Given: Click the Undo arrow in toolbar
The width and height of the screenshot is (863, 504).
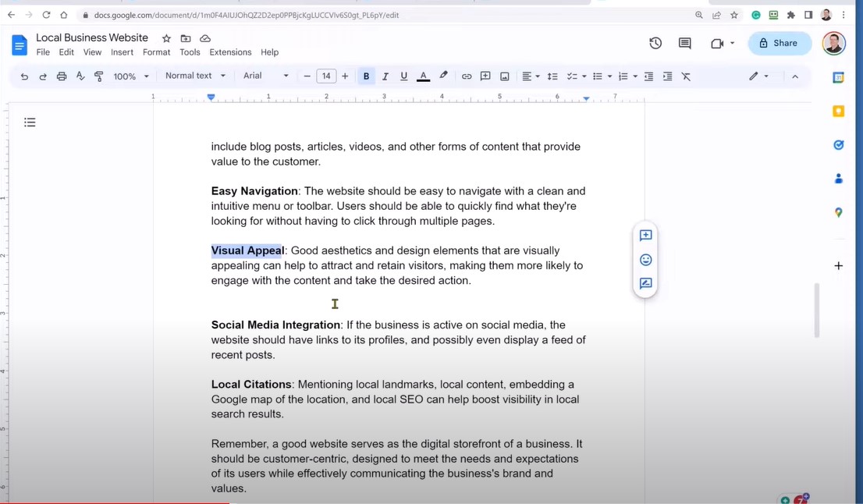Looking at the screenshot, I should [24, 76].
